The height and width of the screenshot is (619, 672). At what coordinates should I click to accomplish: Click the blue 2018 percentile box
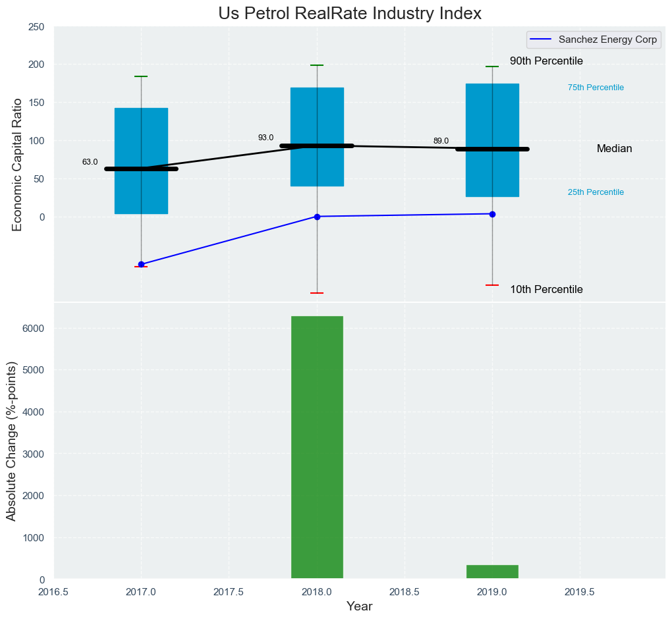coord(317,137)
